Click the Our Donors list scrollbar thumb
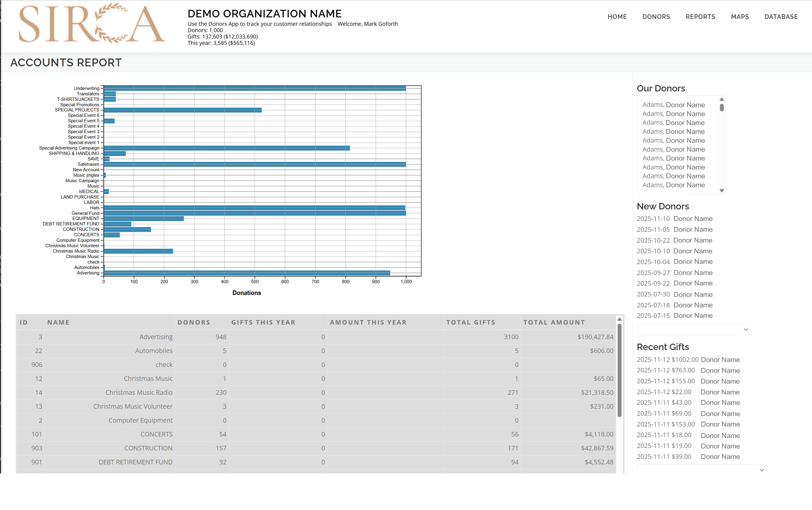Viewport: 812px width, 510px height. point(721,107)
